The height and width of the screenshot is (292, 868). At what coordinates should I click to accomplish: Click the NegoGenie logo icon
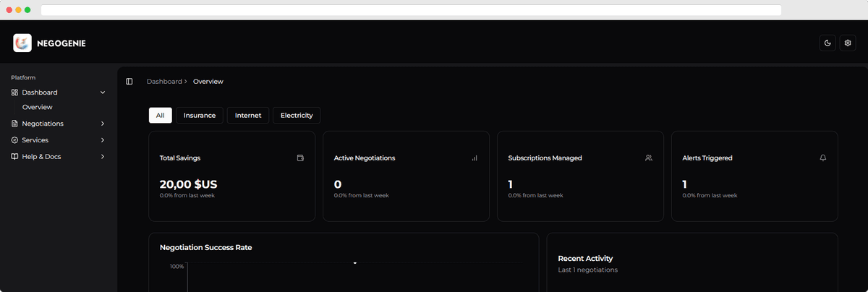point(22,43)
